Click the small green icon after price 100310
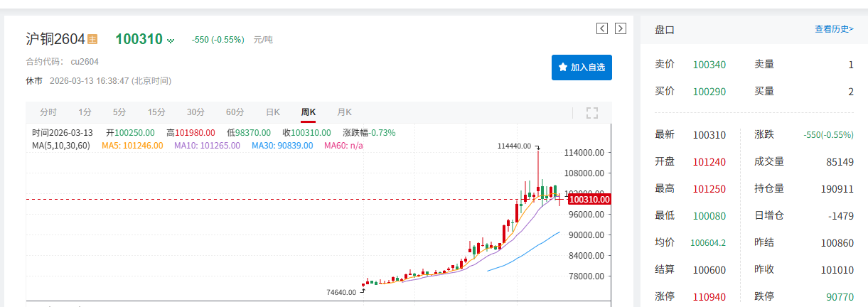 pos(171,41)
